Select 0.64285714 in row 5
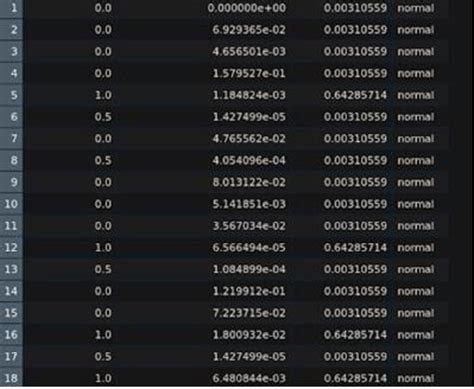 pos(355,95)
